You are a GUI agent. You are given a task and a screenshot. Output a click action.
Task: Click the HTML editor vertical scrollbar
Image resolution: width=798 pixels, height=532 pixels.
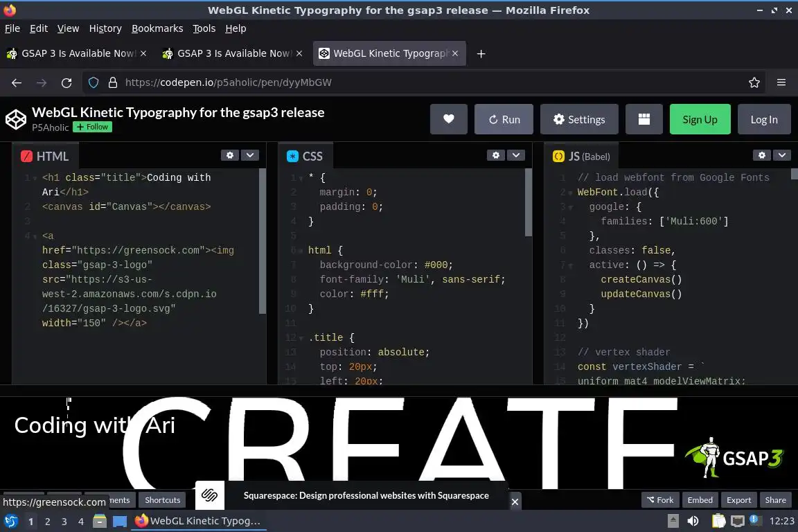pyautogui.click(x=262, y=241)
